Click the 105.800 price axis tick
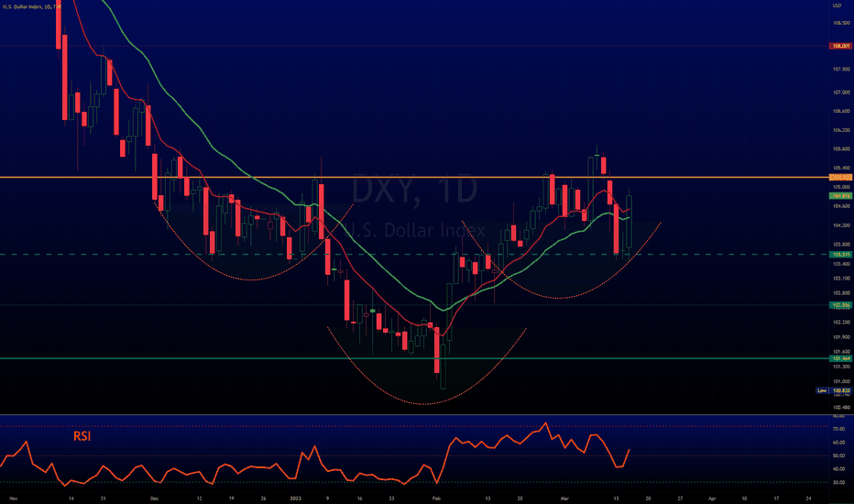Image resolution: width=854 pixels, height=504 pixels. pyautogui.click(x=841, y=148)
